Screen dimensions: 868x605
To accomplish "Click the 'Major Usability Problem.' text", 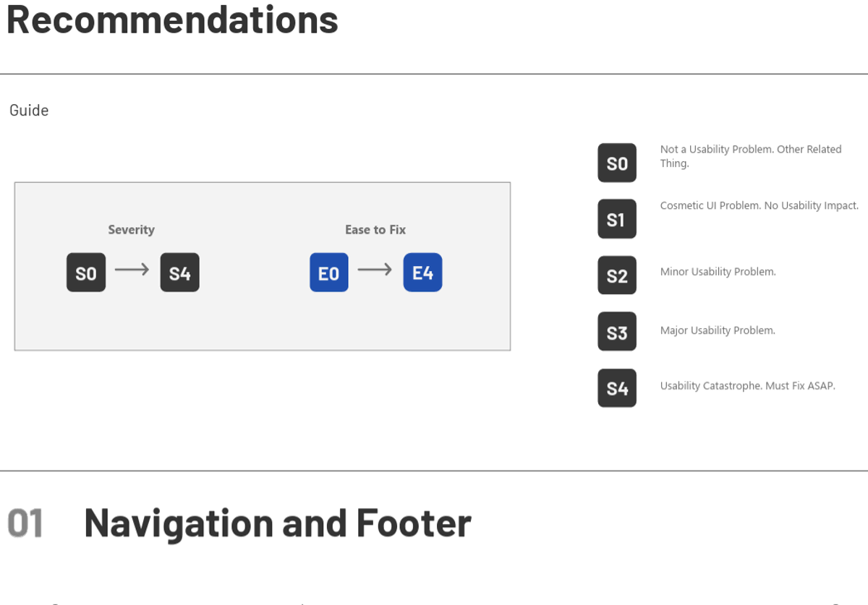I will click(x=718, y=330).
